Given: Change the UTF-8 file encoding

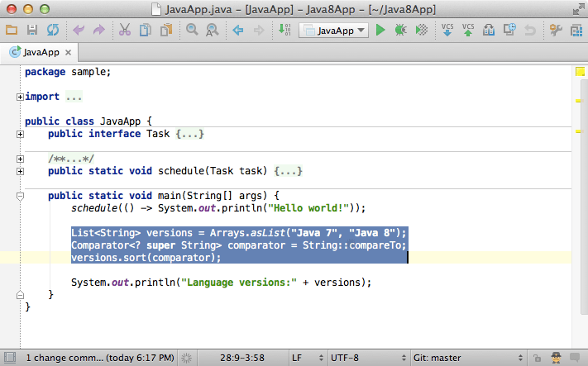Looking at the screenshot, I should (x=368, y=358).
